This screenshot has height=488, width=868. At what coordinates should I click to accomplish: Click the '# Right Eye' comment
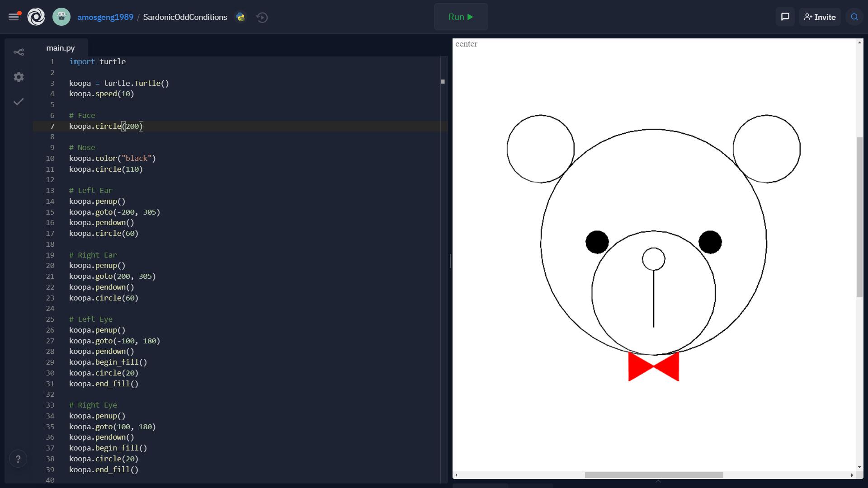click(93, 405)
